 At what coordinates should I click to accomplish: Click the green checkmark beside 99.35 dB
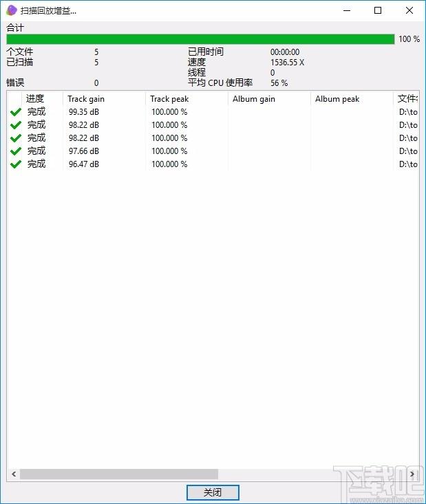pyautogui.click(x=15, y=112)
